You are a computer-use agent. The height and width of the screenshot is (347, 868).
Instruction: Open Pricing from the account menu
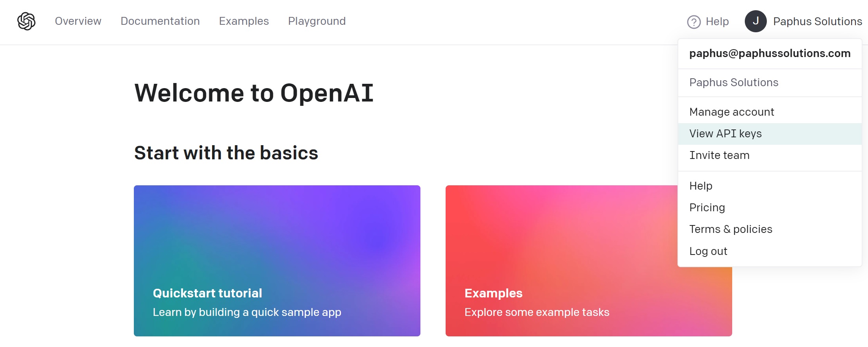[770, 207]
